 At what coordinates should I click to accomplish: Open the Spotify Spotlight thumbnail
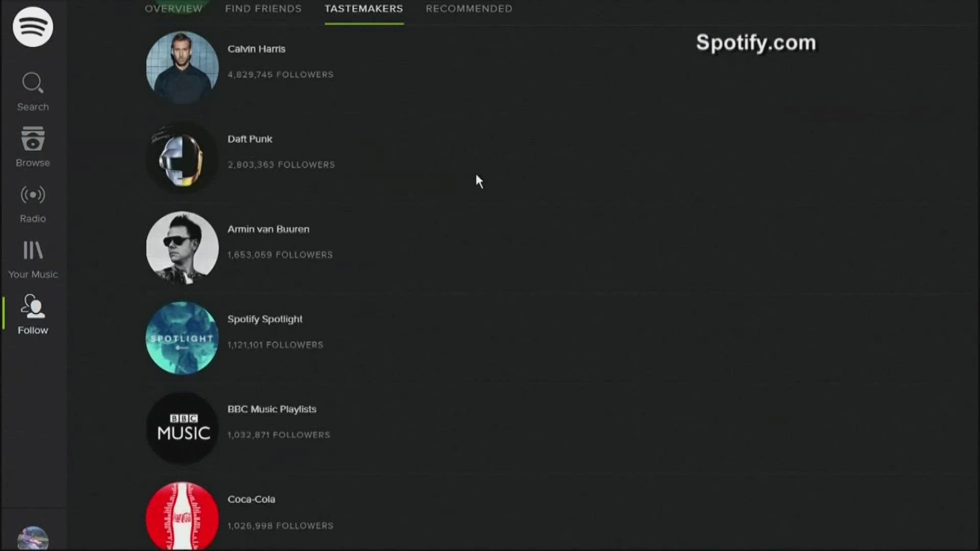click(182, 338)
